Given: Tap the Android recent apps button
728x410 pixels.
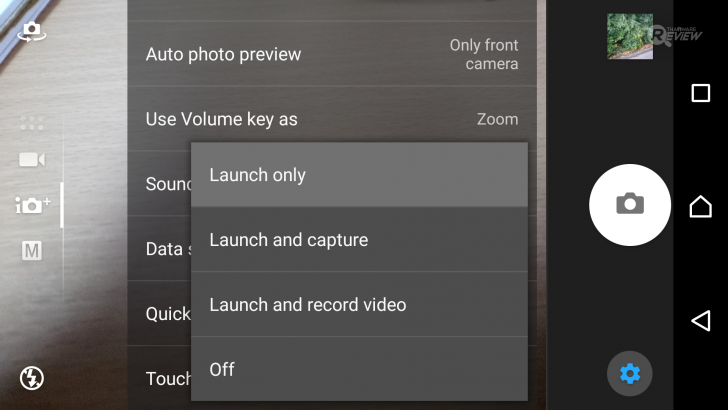Looking at the screenshot, I should tap(700, 93).
